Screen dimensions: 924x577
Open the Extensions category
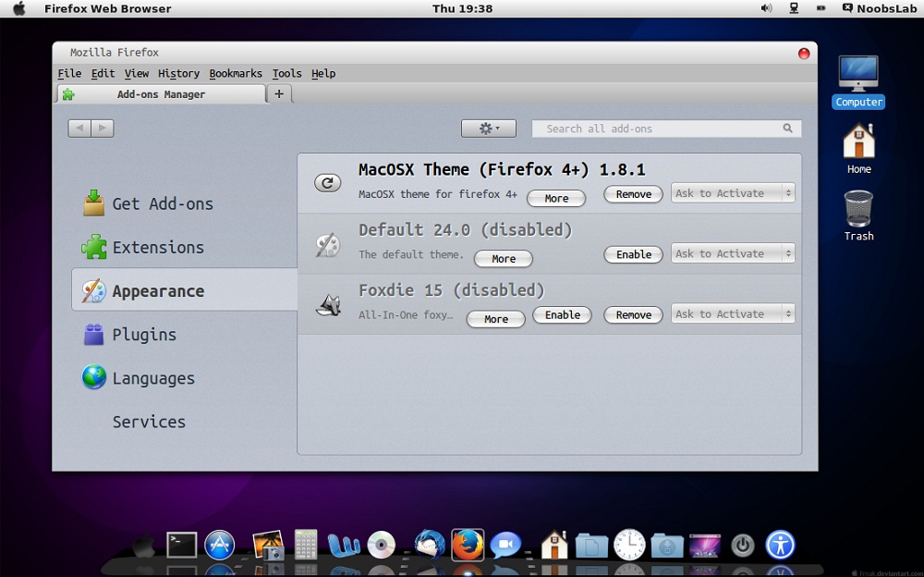[143, 247]
